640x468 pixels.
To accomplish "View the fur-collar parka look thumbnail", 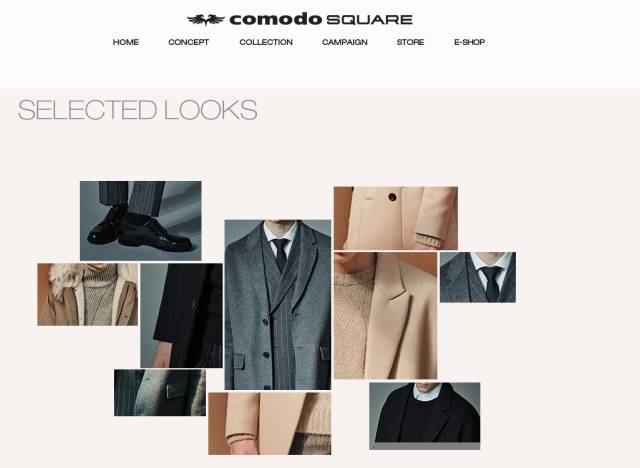I will click(88, 295).
